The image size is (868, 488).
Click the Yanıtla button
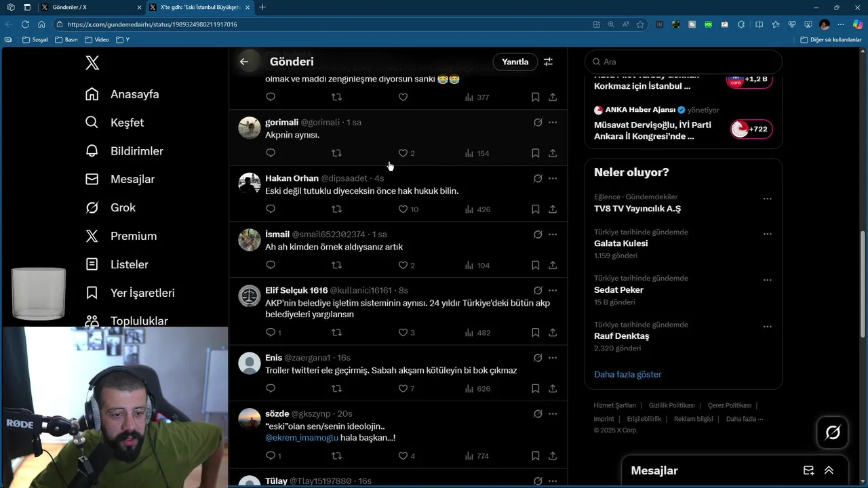(x=515, y=62)
